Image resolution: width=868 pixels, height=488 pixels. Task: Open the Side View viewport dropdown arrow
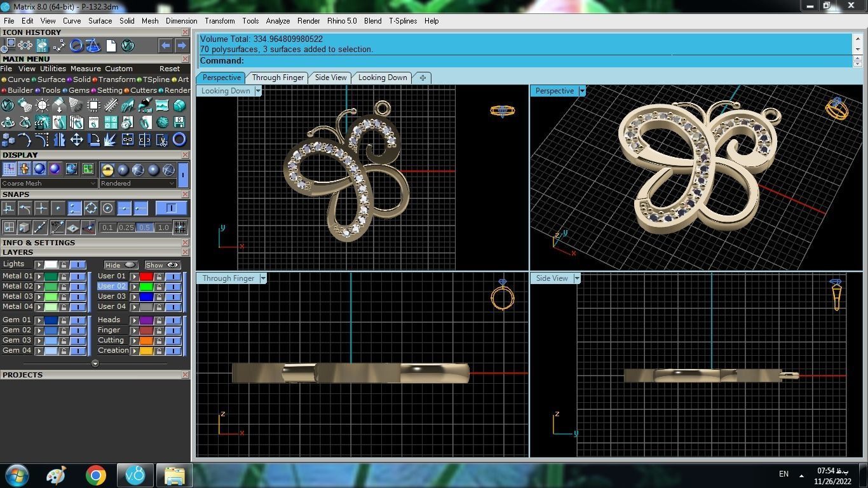point(576,278)
